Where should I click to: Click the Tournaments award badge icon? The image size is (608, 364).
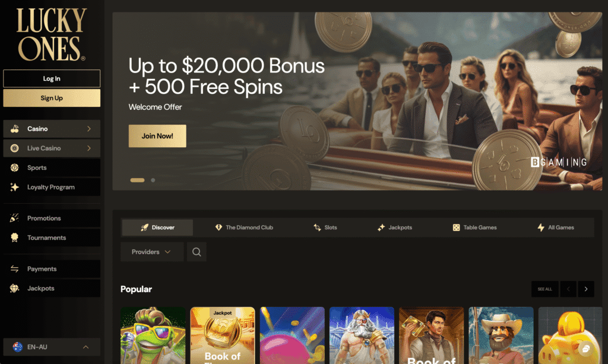click(14, 238)
